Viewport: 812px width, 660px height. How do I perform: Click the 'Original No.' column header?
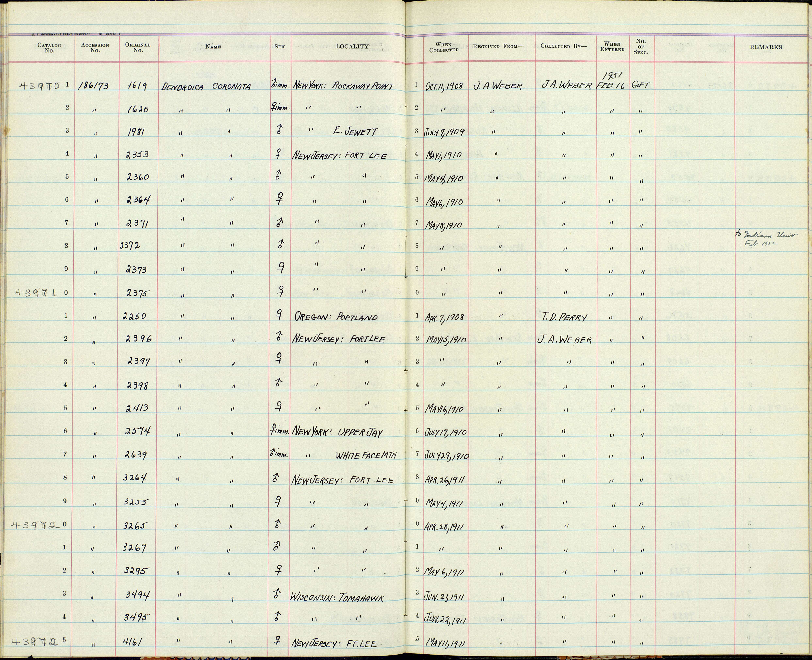[138, 48]
